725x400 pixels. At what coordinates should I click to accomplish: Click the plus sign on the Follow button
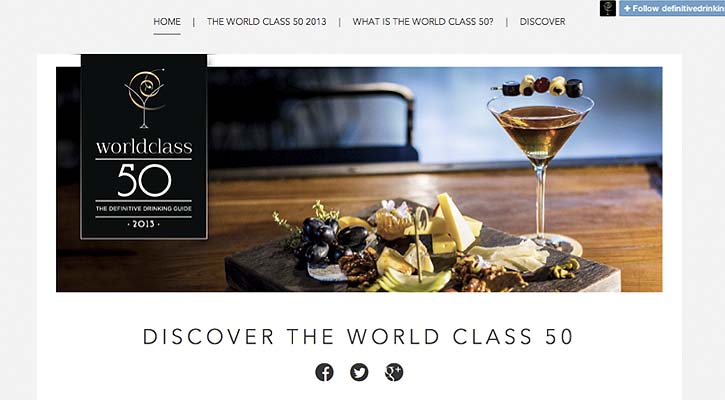point(627,9)
